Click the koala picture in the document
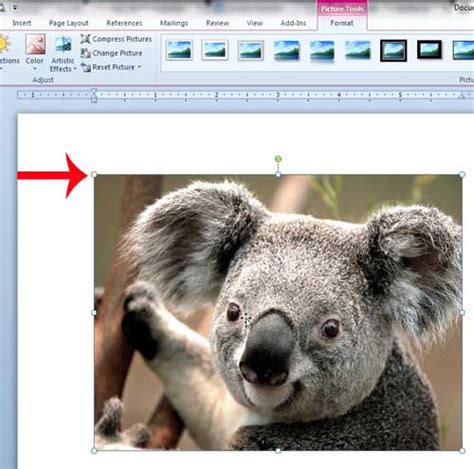Viewport: 474px width, 469px height. (278, 312)
